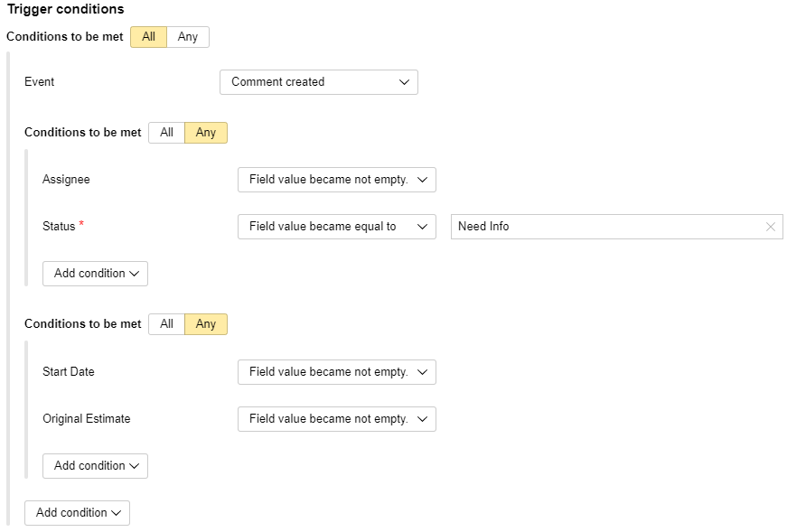Screen dimensions: 787x532
Task: Set Start Date group to Any
Action: tap(206, 324)
